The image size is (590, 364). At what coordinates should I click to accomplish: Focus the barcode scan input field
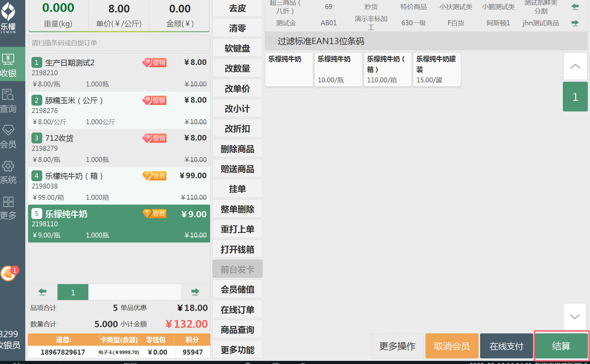[119, 43]
